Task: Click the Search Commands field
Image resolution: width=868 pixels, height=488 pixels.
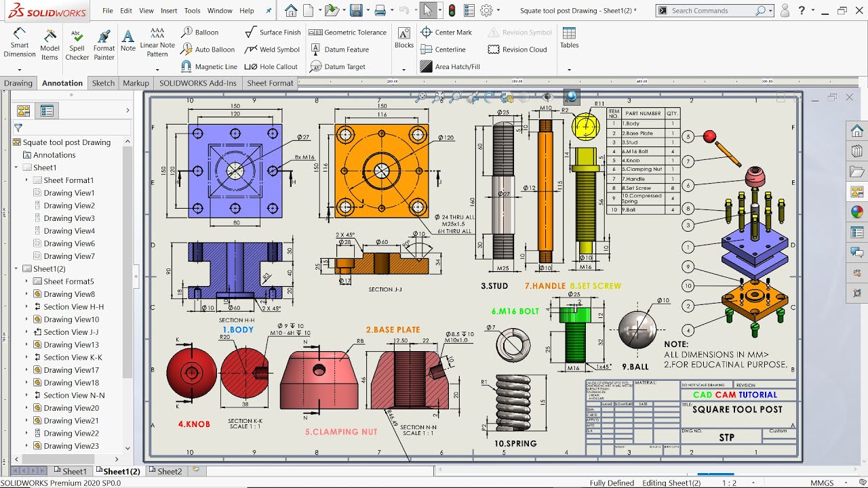Action: pyautogui.click(x=712, y=11)
